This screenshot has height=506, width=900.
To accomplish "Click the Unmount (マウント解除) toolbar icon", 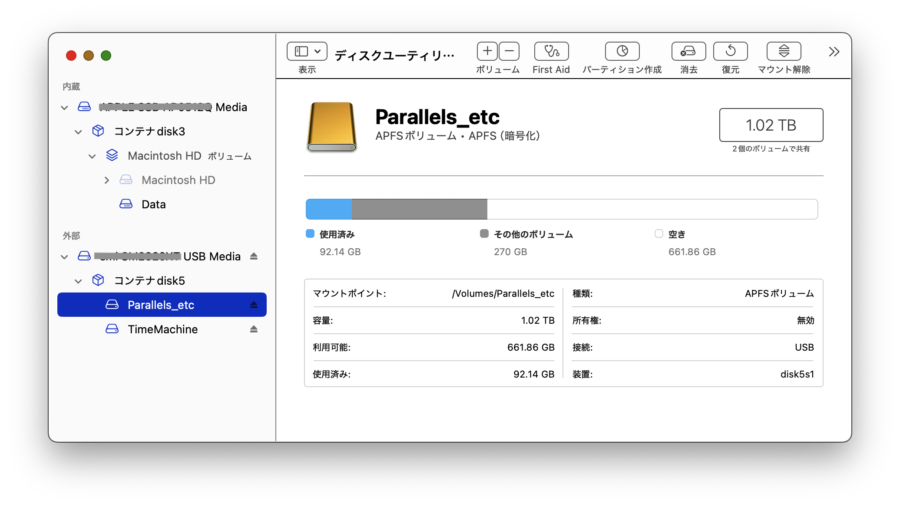I will (x=784, y=51).
